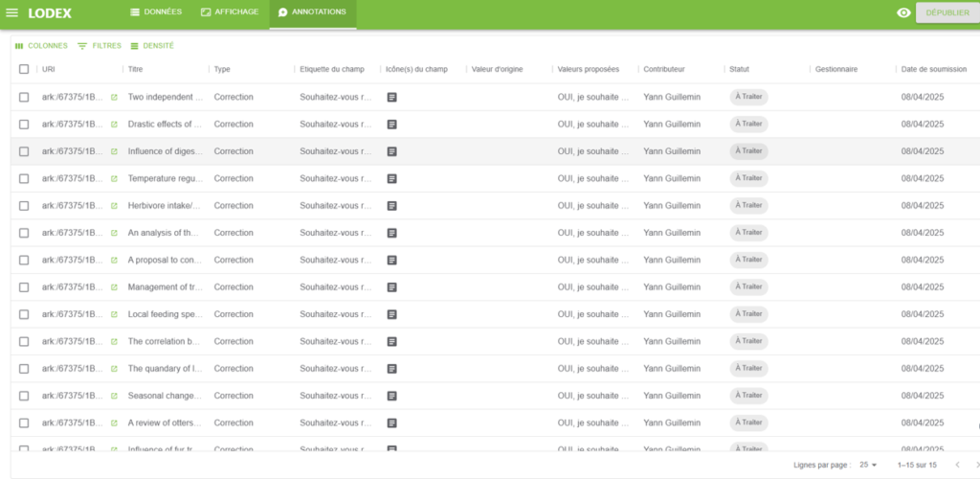Switch to the AFFICHAGE tab
This screenshot has height=479, width=980.
pyautogui.click(x=230, y=12)
